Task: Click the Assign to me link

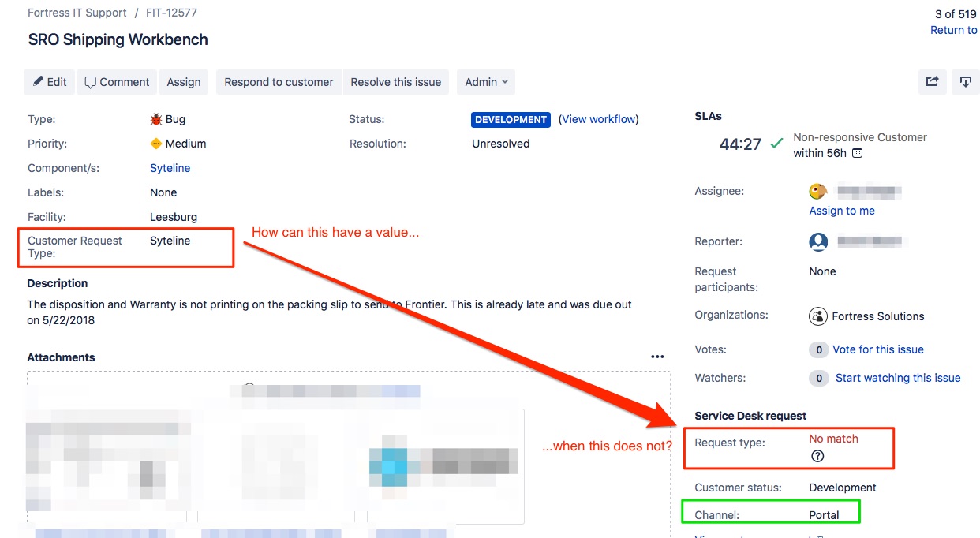Action: coord(842,211)
